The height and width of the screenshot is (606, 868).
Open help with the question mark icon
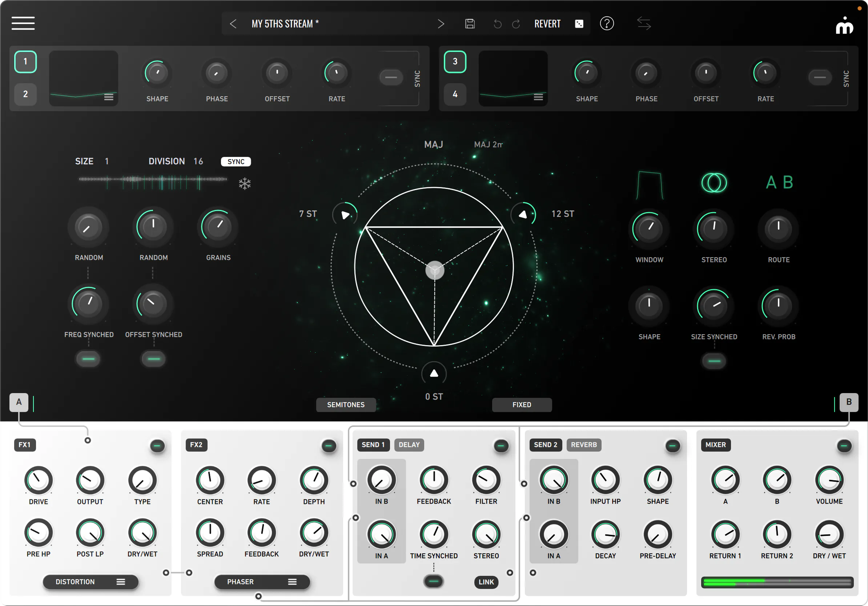coord(607,23)
